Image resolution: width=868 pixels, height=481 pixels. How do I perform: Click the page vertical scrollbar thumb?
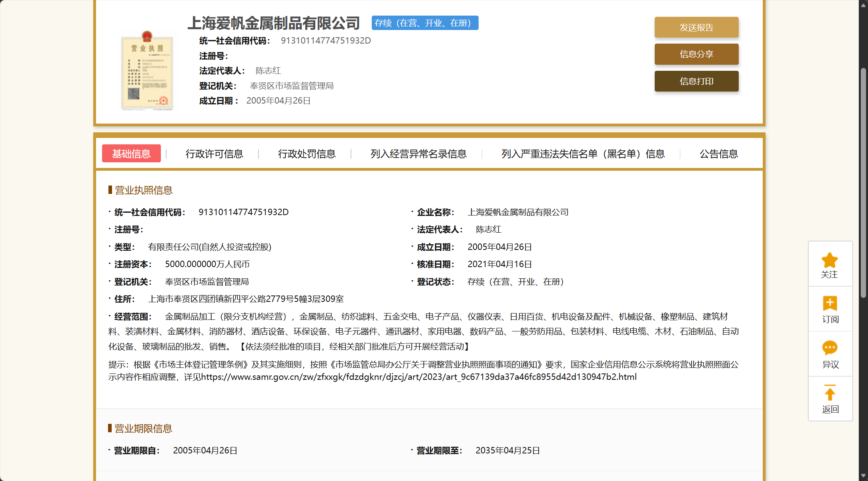click(863, 182)
